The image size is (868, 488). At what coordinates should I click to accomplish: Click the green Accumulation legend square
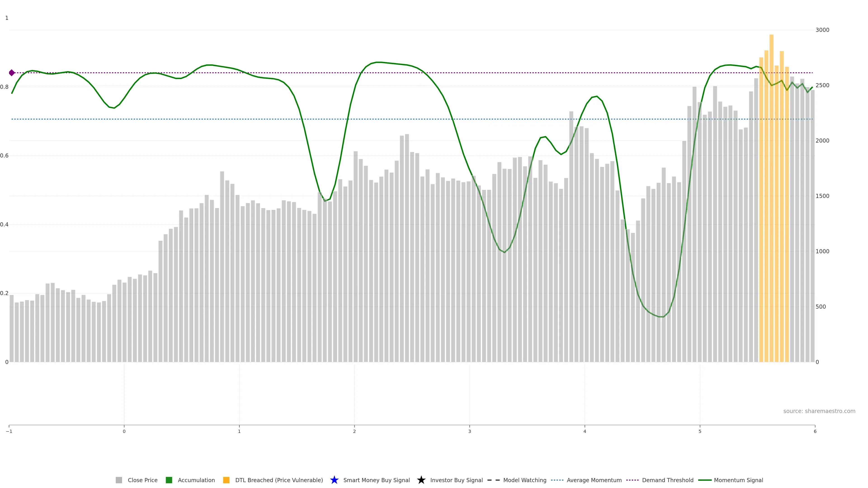[x=169, y=480]
